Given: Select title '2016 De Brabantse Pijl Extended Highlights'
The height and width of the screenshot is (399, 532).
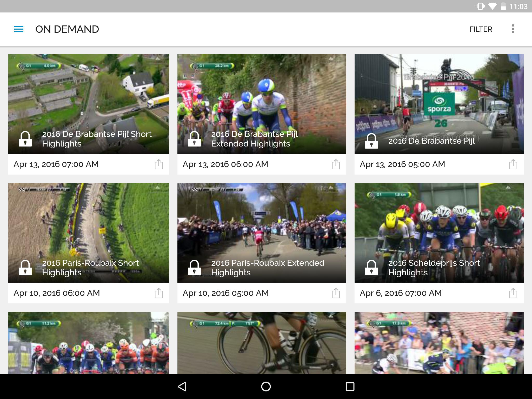Looking at the screenshot, I should [x=255, y=139].
